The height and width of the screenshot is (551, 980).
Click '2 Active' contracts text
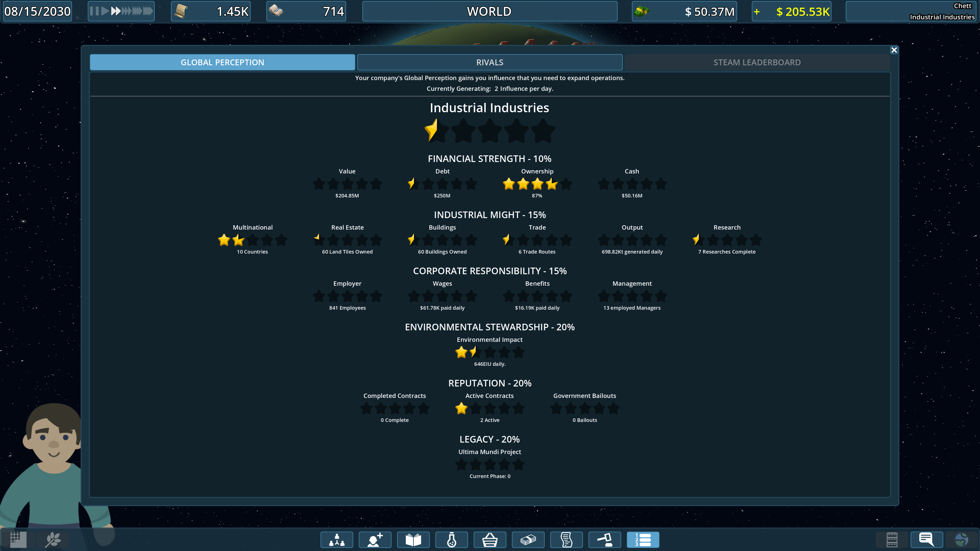coord(490,420)
